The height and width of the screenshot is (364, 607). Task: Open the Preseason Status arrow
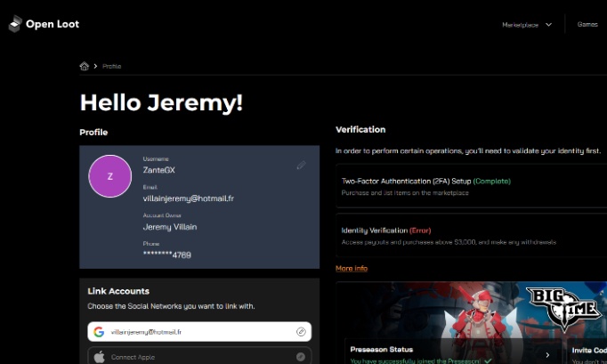click(547, 354)
